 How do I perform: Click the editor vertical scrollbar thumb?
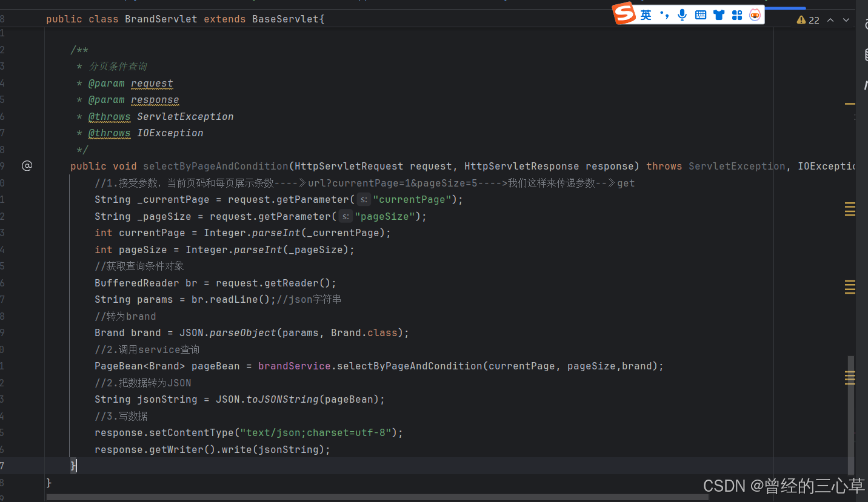[x=850, y=415]
